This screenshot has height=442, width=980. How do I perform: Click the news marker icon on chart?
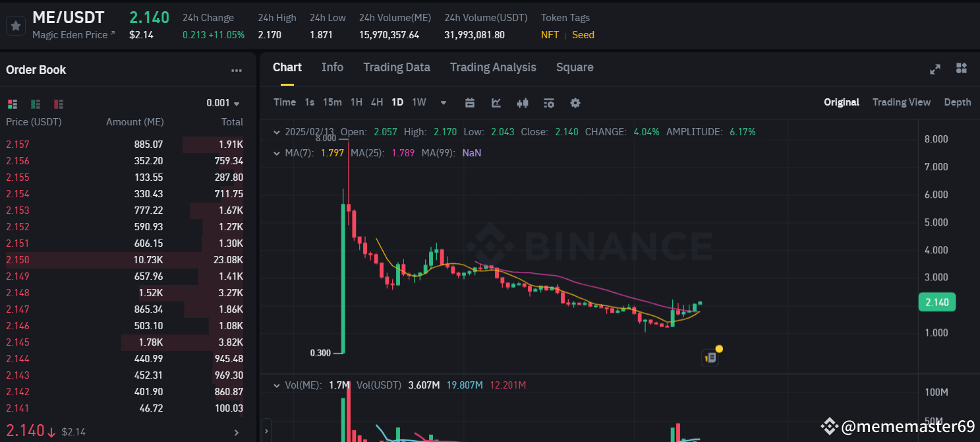(x=710, y=358)
